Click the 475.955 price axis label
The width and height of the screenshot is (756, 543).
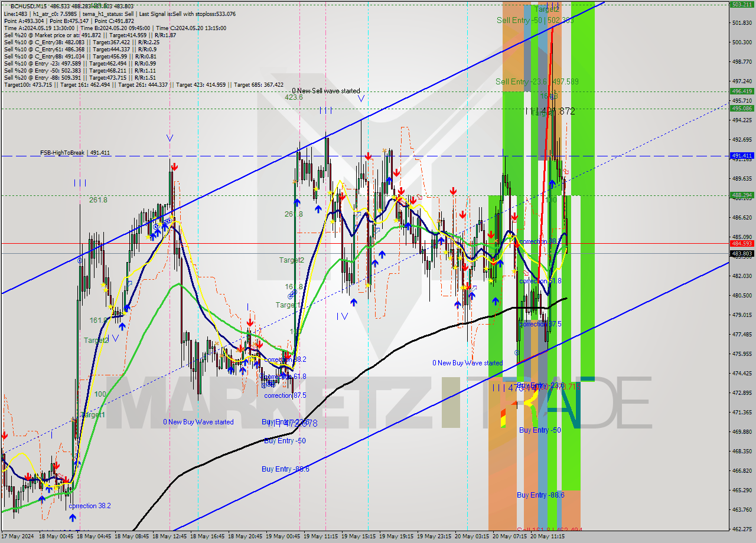pos(742,354)
